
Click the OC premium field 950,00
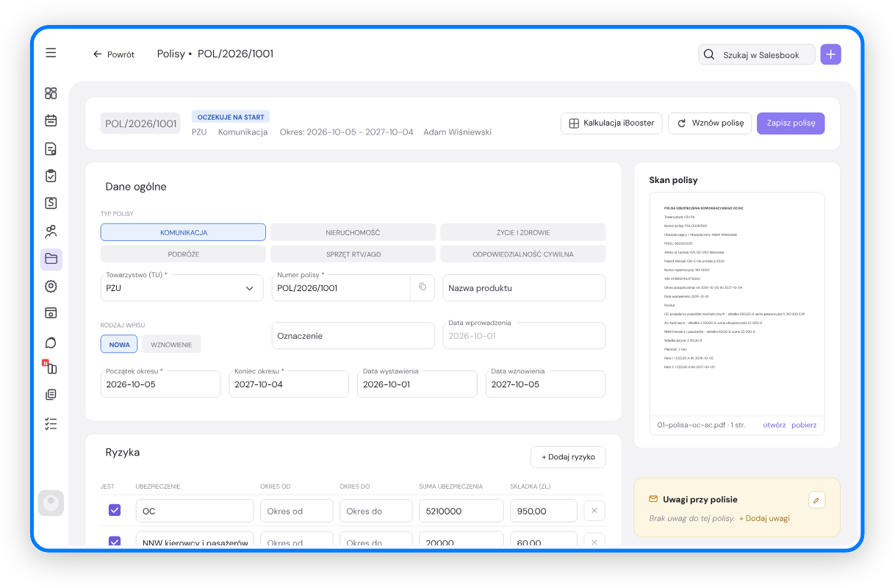544,511
